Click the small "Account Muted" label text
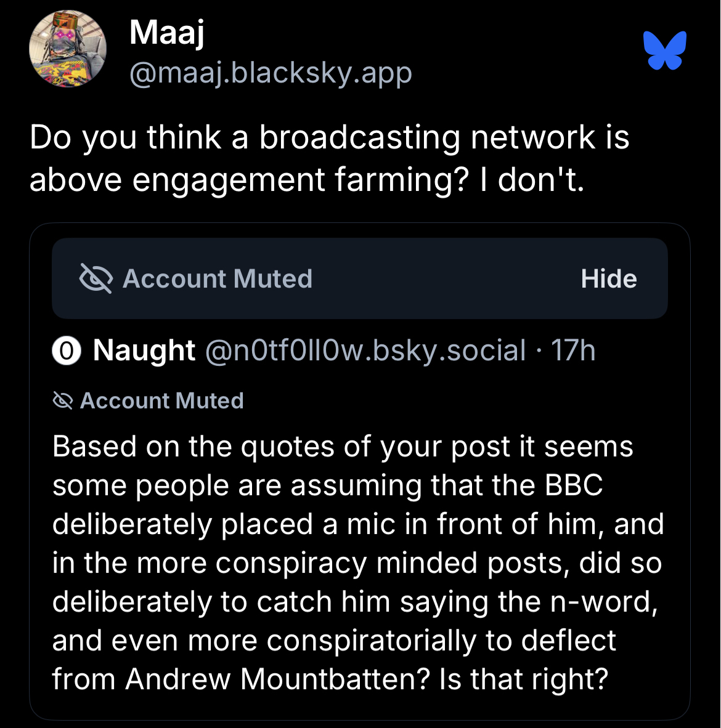721x728 pixels. click(x=162, y=401)
